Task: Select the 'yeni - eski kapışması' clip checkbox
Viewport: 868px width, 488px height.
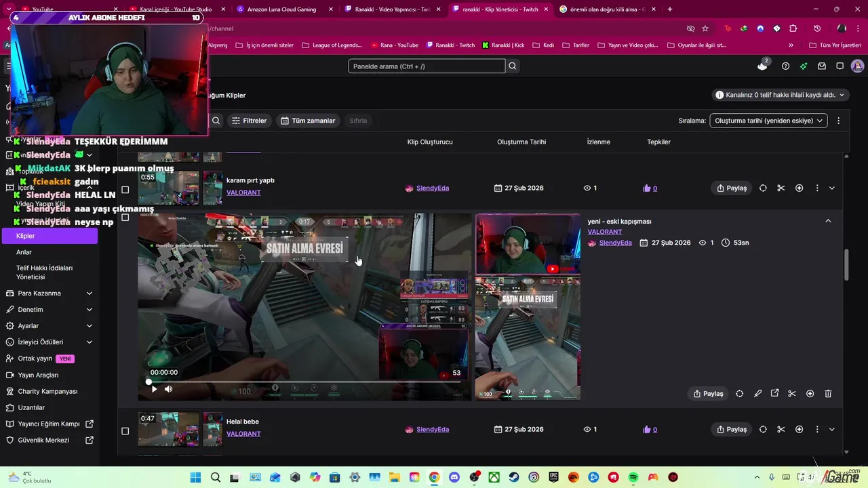Action: pos(125,218)
